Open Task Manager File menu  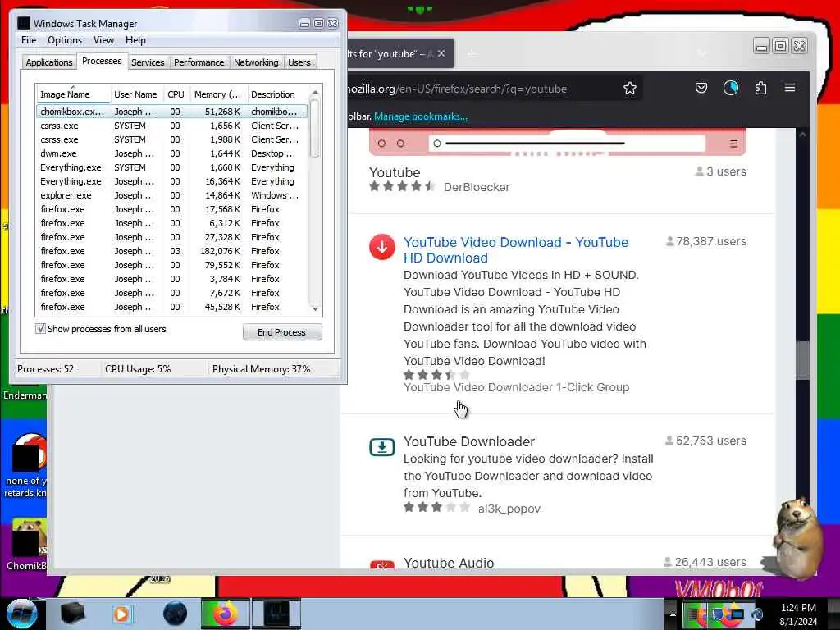[x=29, y=40]
